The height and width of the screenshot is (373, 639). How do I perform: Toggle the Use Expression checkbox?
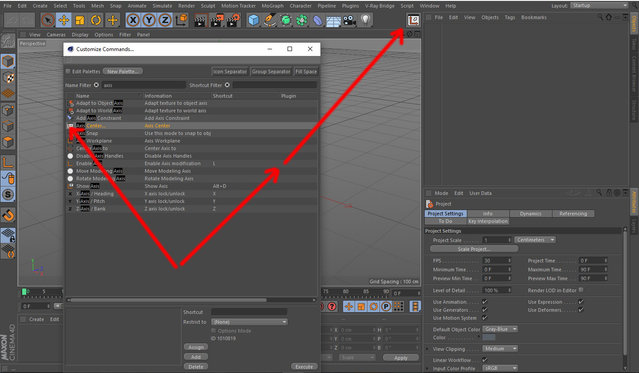coord(581,302)
